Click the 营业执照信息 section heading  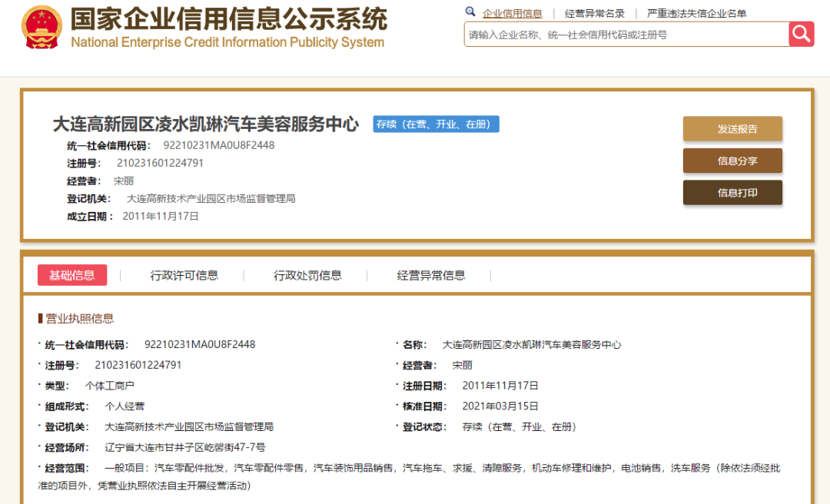tap(79, 318)
